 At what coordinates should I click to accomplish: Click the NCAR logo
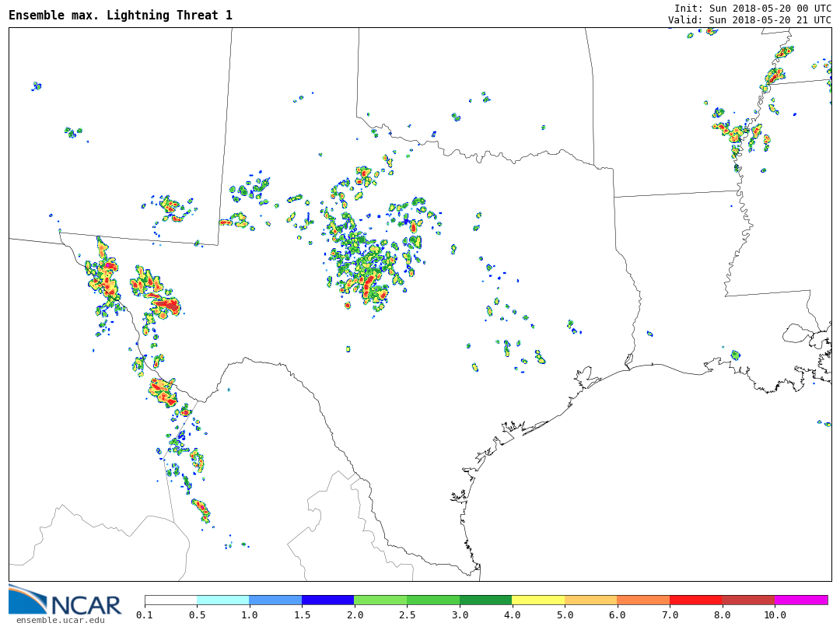point(65,600)
